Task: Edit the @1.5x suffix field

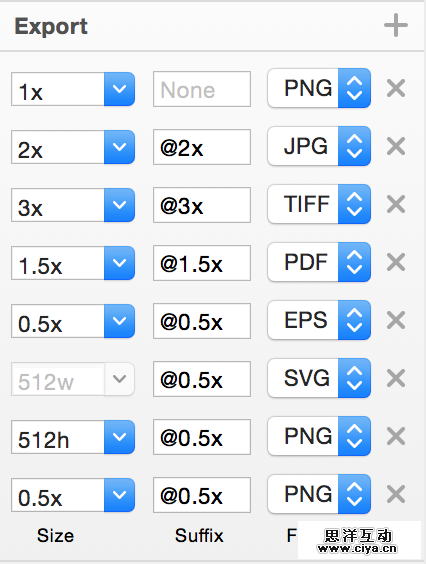Action: [x=202, y=263]
